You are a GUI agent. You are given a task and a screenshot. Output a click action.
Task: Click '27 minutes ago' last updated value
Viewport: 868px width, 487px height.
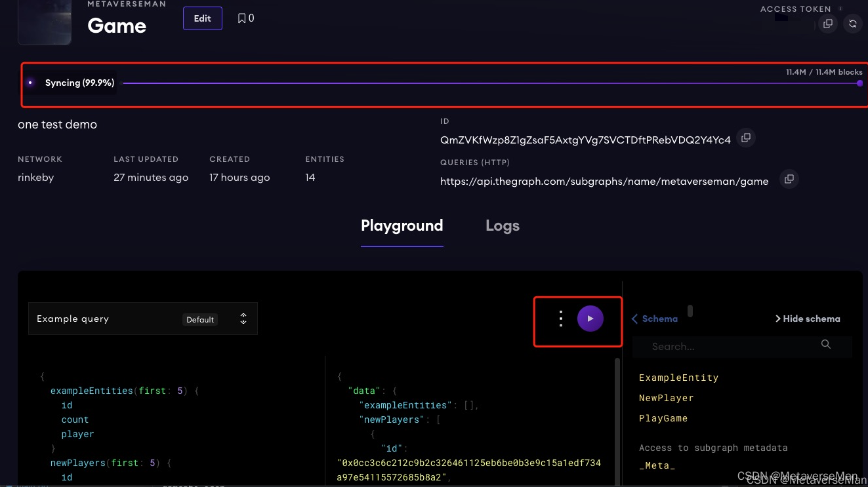(x=151, y=178)
